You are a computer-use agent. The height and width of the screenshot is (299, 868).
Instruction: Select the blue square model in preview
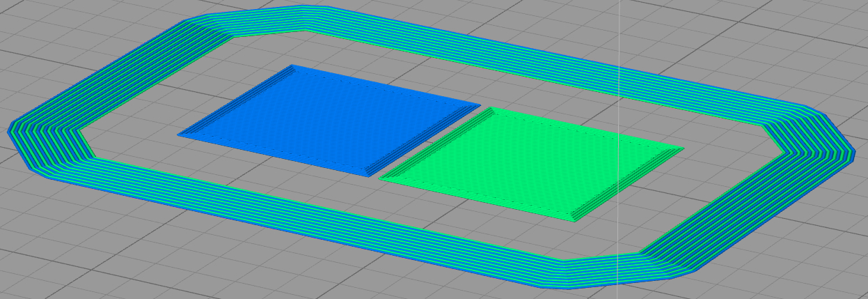329,119
